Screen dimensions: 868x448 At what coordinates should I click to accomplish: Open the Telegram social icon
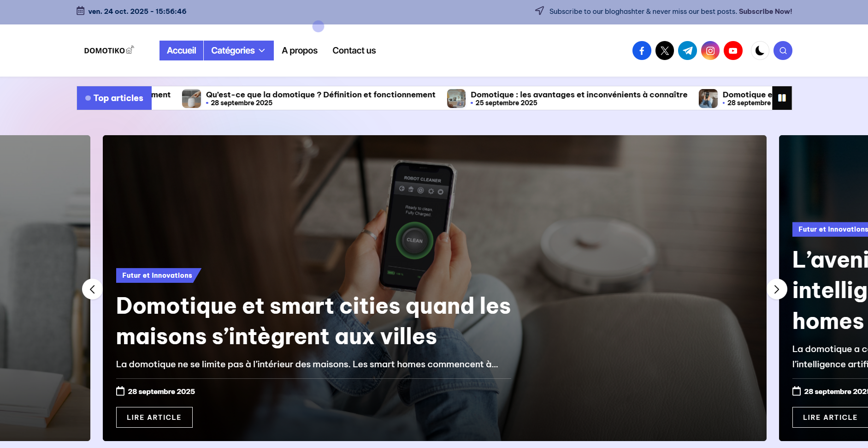pos(687,51)
